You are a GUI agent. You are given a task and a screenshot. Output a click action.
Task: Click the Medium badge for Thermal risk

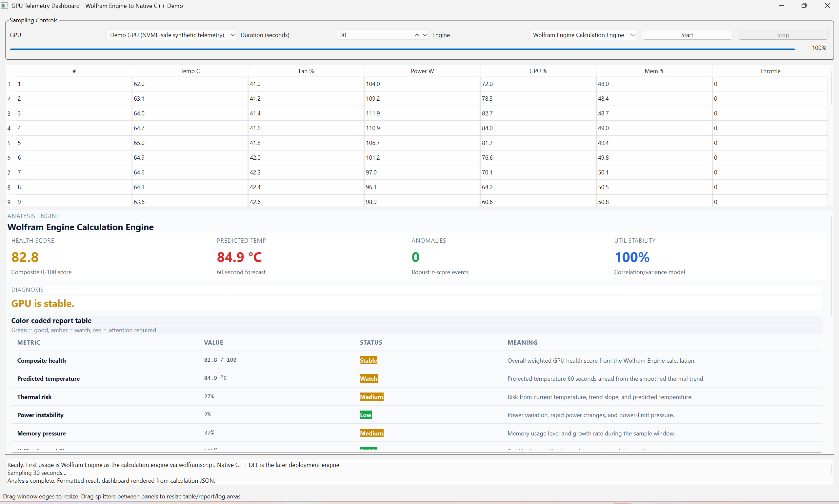[x=371, y=397]
